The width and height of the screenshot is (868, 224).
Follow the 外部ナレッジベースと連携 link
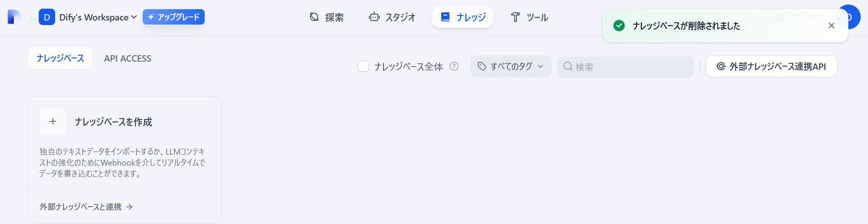(86, 207)
